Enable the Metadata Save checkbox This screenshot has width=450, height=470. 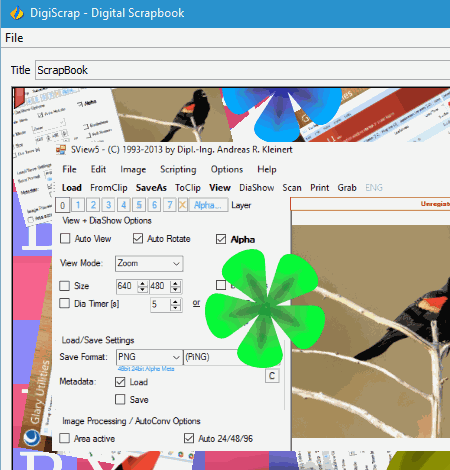click(120, 399)
